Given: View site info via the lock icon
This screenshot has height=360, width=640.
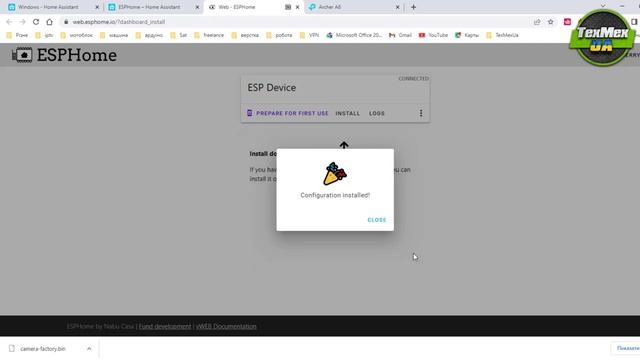Looking at the screenshot, I should pos(66,22).
